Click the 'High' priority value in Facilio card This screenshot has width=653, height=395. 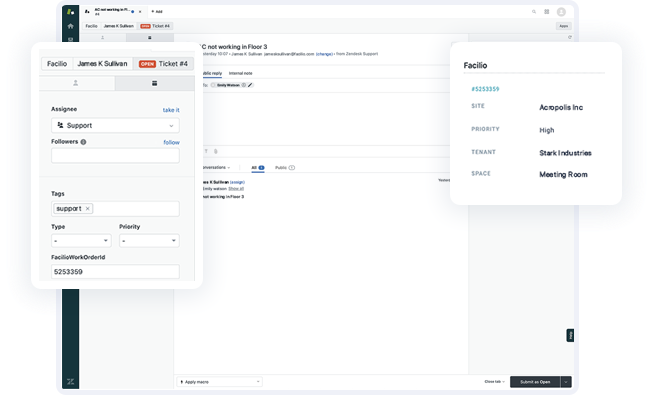click(547, 130)
